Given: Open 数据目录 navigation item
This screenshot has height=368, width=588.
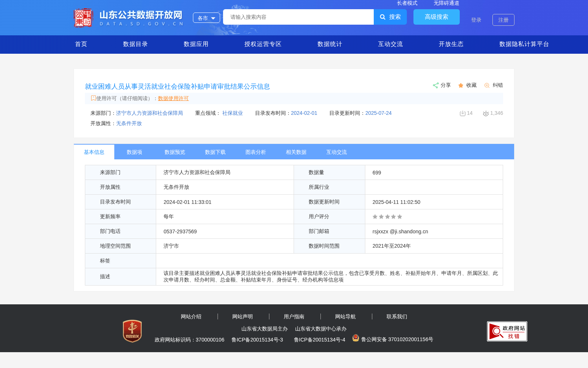Looking at the screenshot, I should 136,44.
